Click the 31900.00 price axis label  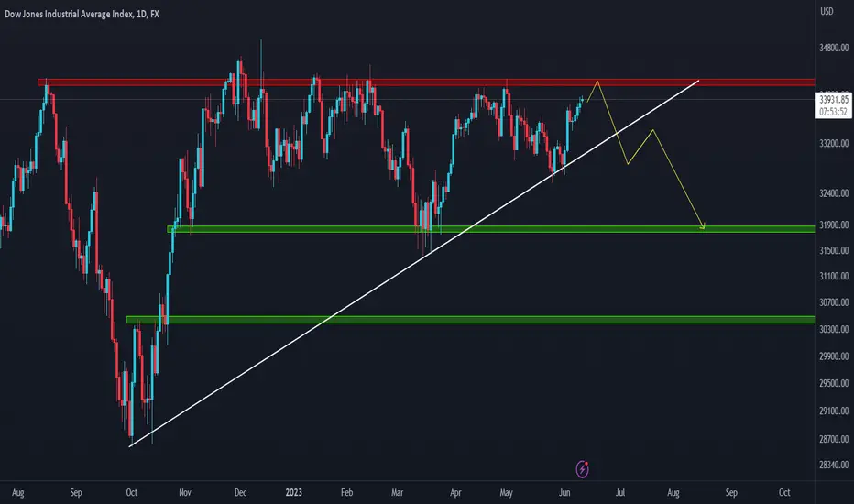(834, 225)
